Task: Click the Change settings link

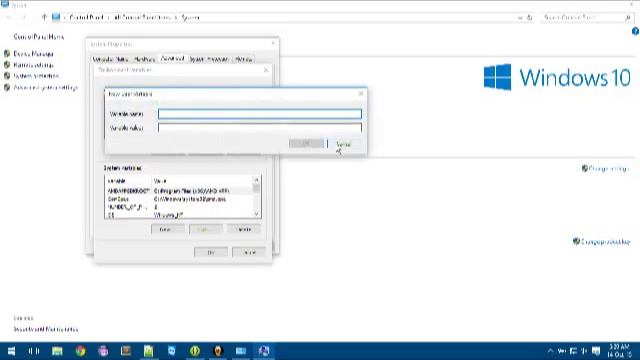Action: pyautogui.click(x=609, y=169)
